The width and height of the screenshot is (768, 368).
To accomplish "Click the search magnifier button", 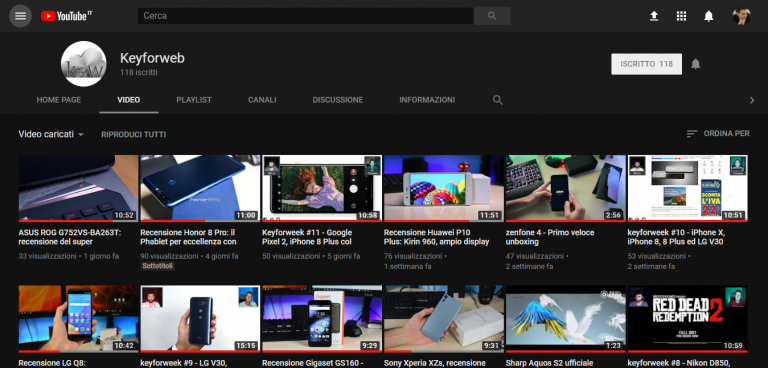I will pos(492,16).
